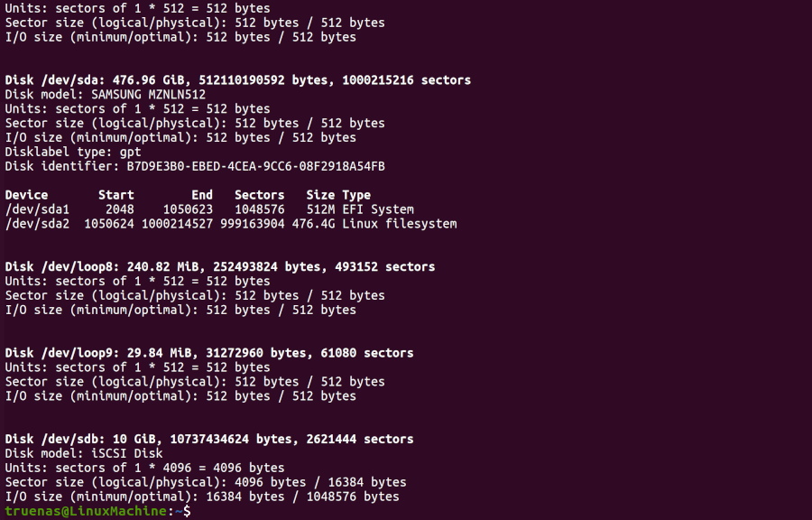Click the Disk /dev/sda header line
The height and width of the screenshot is (520, 812).
(237, 80)
